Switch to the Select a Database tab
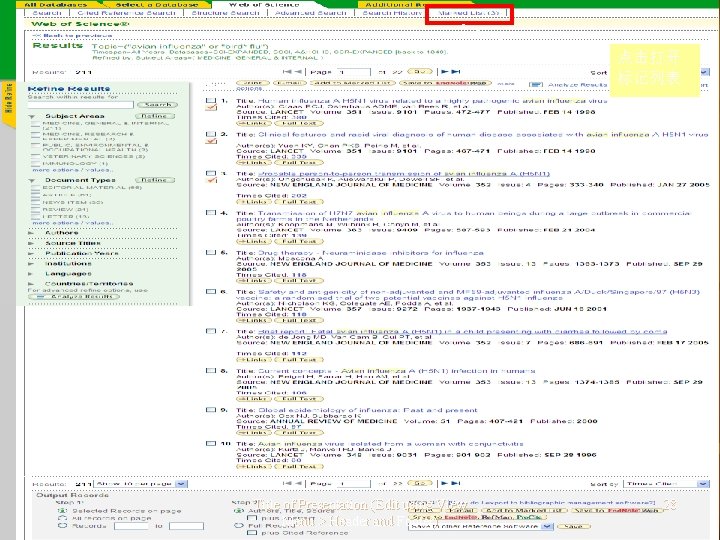The width and height of the screenshot is (720, 540). pyautogui.click(x=157, y=4)
